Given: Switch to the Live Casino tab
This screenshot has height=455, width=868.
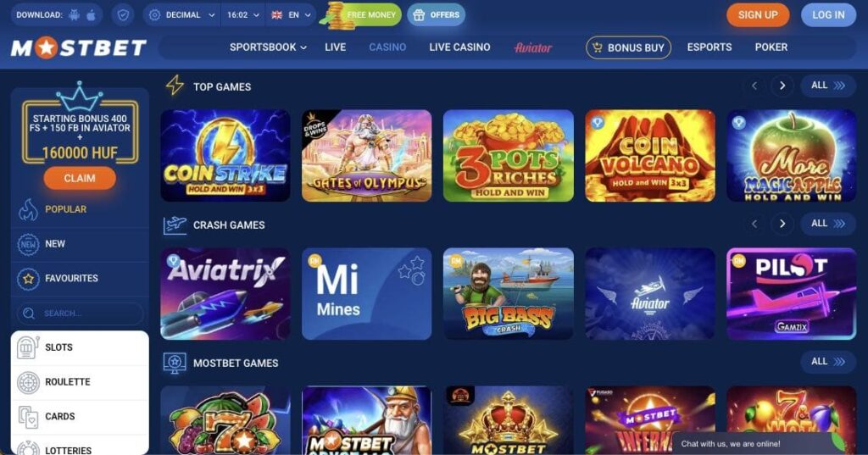Looking at the screenshot, I should click(x=459, y=47).
